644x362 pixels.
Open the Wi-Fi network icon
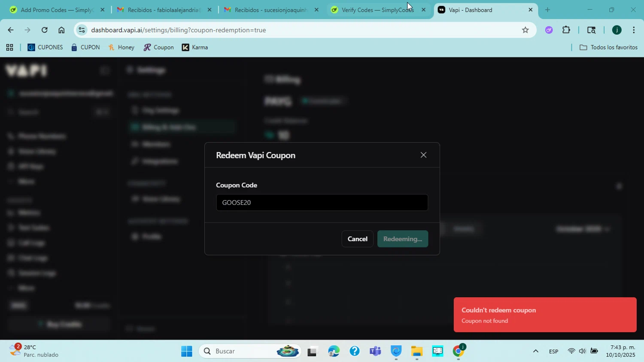(571, 351)
